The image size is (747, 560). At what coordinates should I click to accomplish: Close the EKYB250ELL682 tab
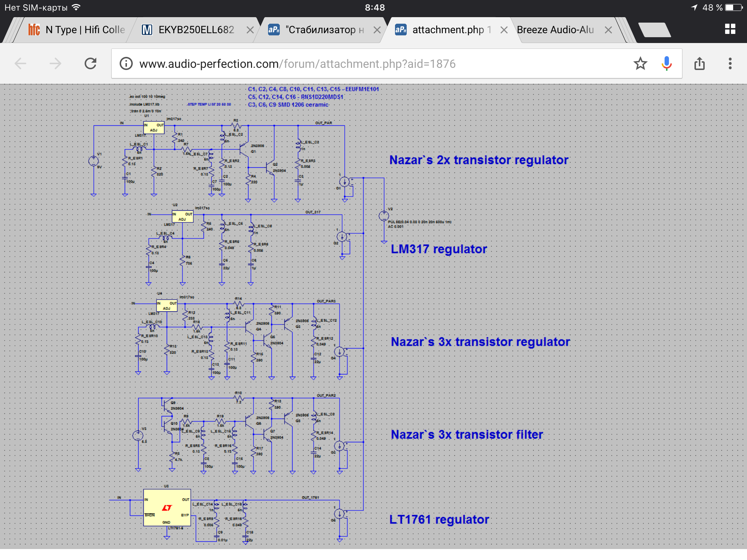[x=250, y=30]
